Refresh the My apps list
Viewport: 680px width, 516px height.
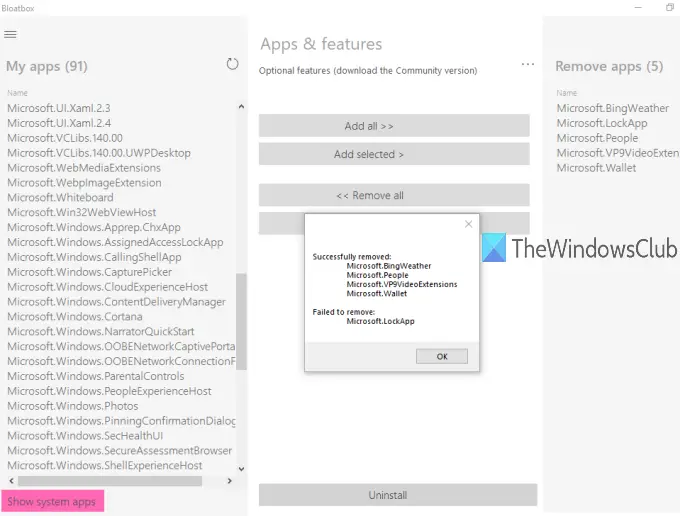point(232,64)
